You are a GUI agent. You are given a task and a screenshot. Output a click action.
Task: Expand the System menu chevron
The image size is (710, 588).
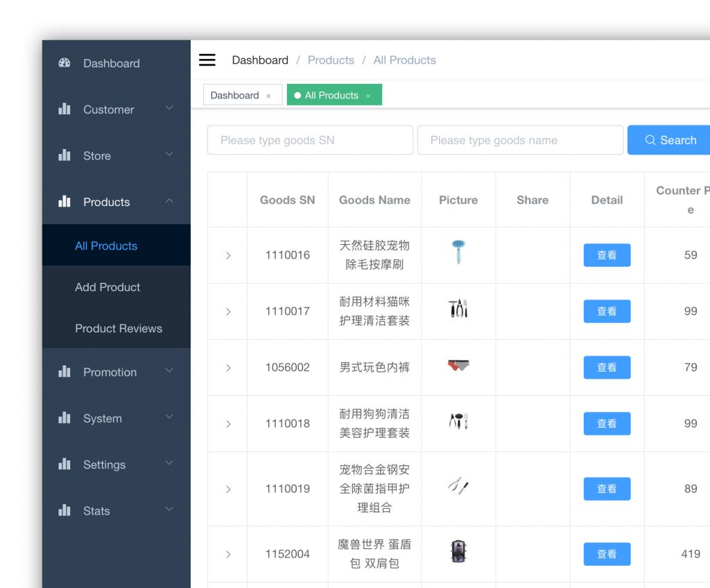click(x=169, y=417)
